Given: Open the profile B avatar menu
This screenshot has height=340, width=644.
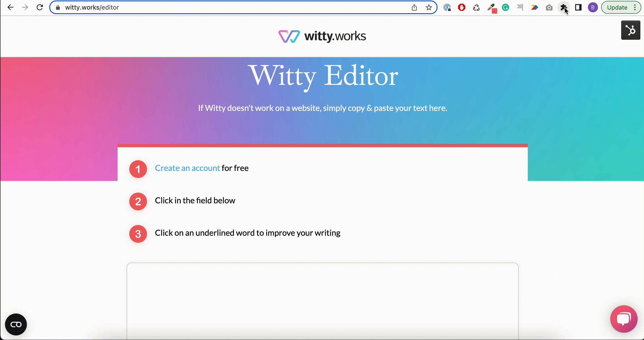Looking at the screenshot, I should tap(592, 8).
